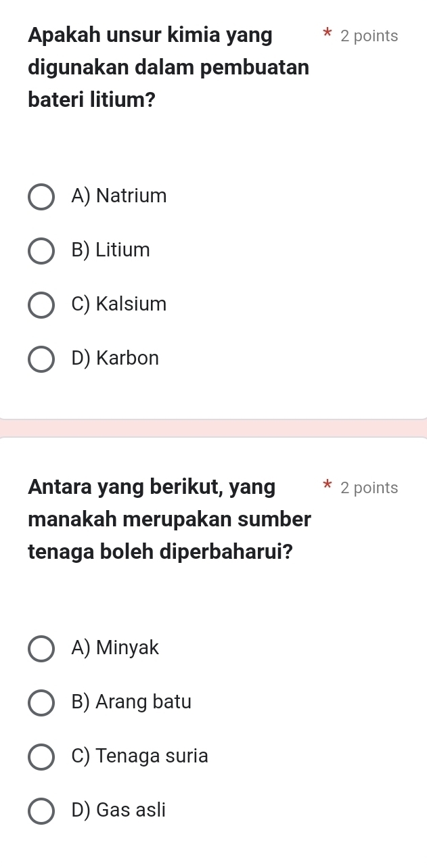427x868 pixels.
Task: Choose the B) Litium radio button
Action: (41, 250)
